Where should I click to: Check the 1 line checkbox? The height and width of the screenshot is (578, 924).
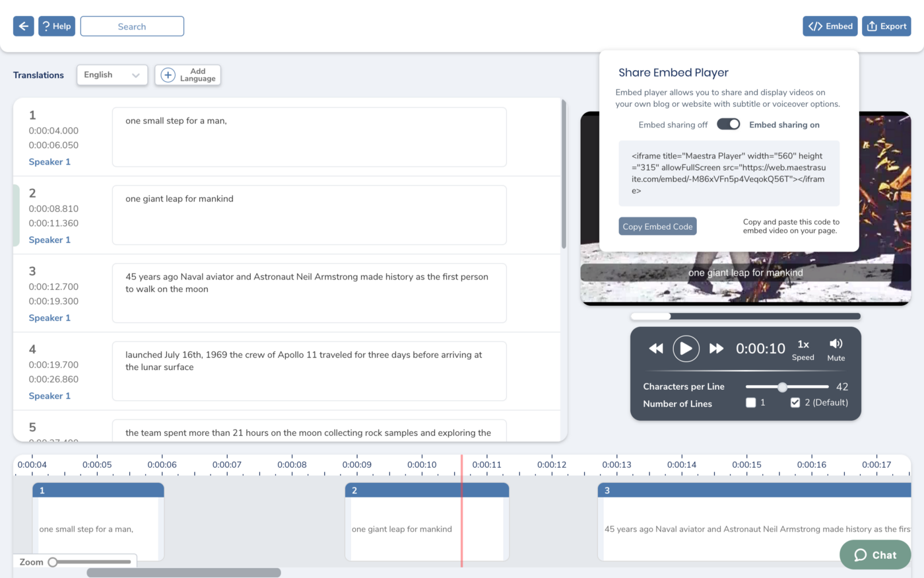point(750,402)
